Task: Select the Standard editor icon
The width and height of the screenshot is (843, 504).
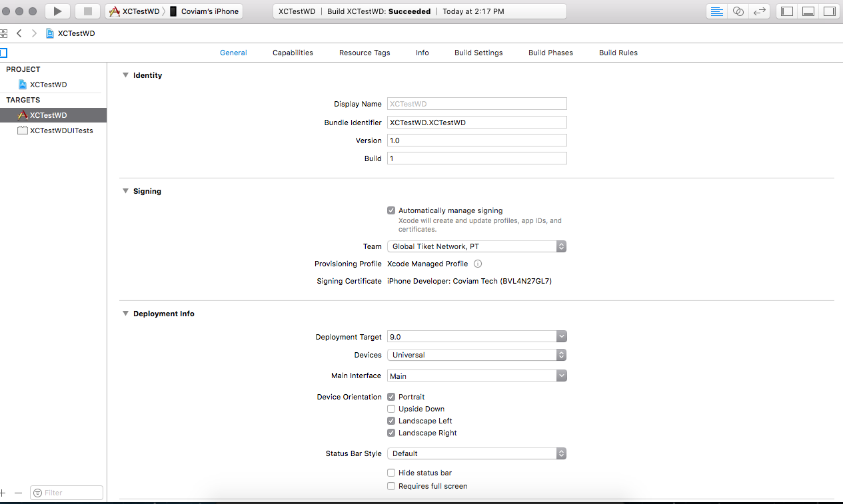Action: pos(716,11)
